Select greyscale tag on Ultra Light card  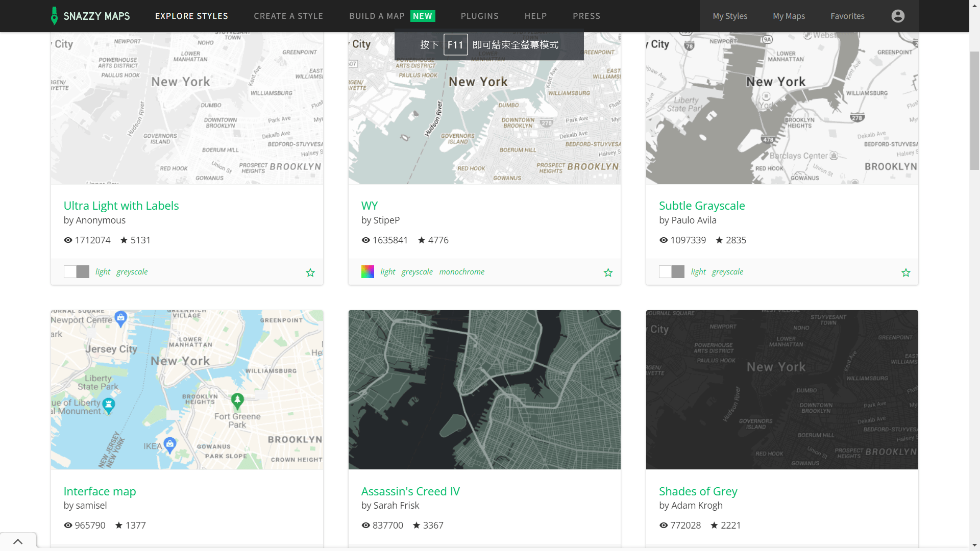click(x=132, y=271)
